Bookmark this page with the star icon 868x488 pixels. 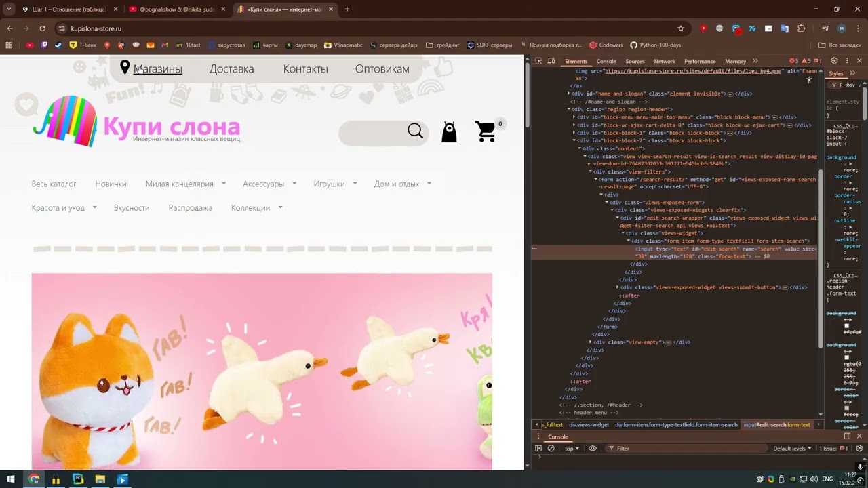[x=681, y=28]
